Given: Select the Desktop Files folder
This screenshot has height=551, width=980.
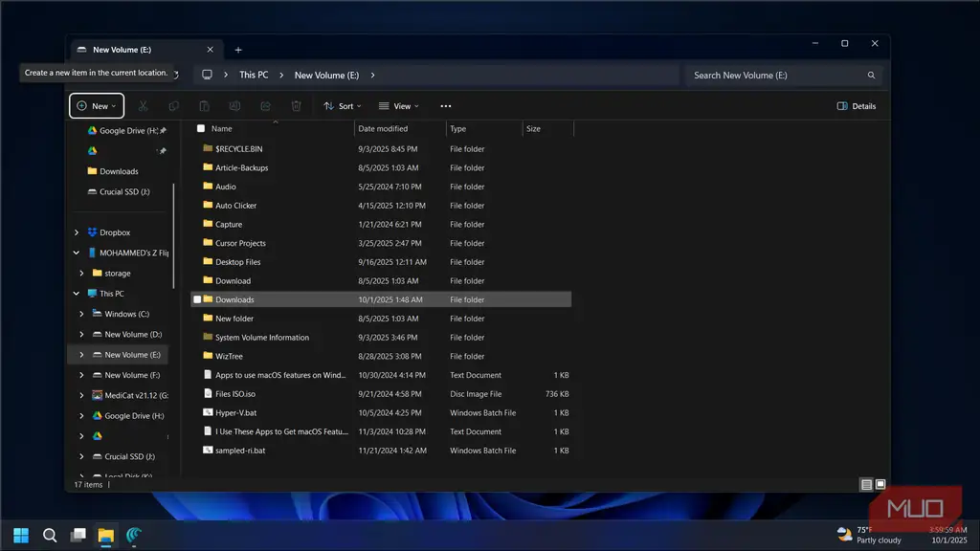Looking at the screenshot, I should pos(381,262).
